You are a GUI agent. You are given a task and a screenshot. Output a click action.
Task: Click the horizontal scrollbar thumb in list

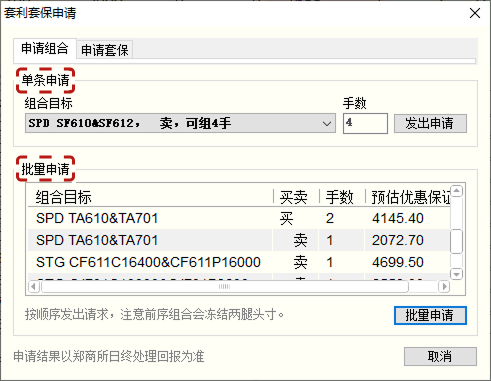click(225, 286)
